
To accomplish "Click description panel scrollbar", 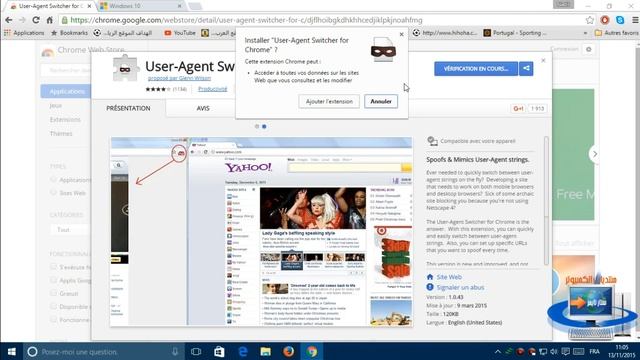I will [x=546, y=200].
